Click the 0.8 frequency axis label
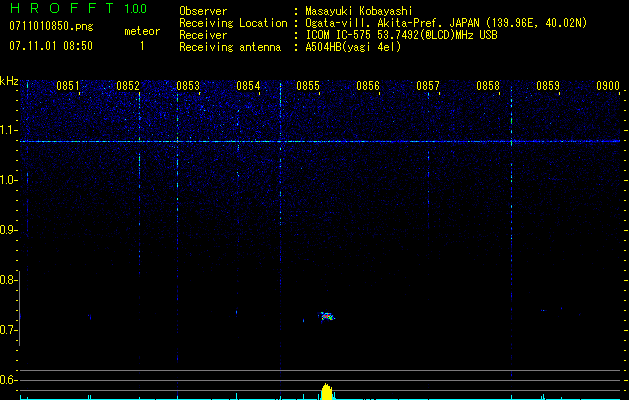The height and width of the screenshot is (400, 629). pyautogui.click(x=9, y=280)
